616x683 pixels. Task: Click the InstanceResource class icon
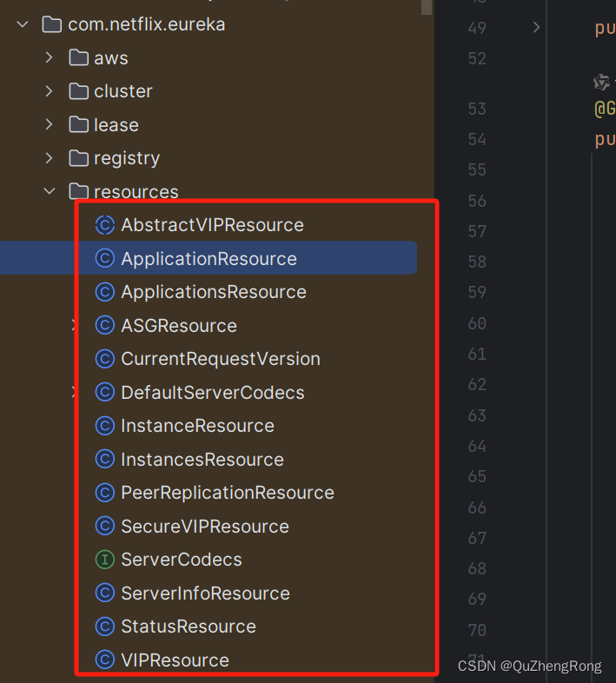tap(105, 426)
